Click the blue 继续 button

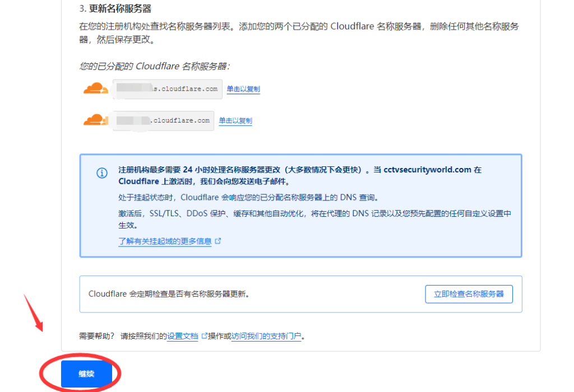[86, 374]
